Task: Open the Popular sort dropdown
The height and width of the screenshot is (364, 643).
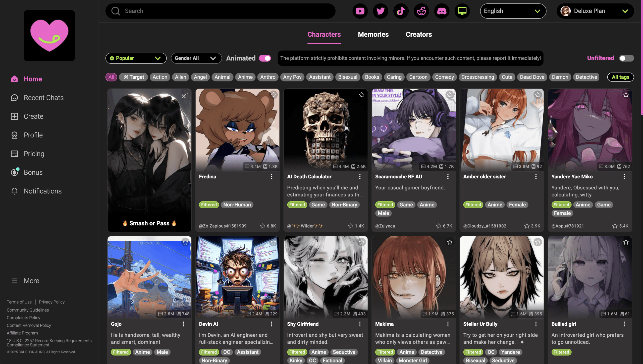Action: [x=136, y=58]
